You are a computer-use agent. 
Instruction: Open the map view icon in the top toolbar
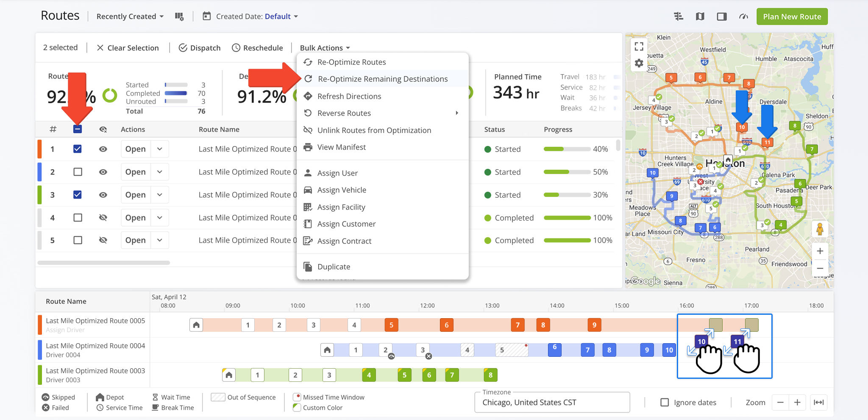(x=700, y=16)
